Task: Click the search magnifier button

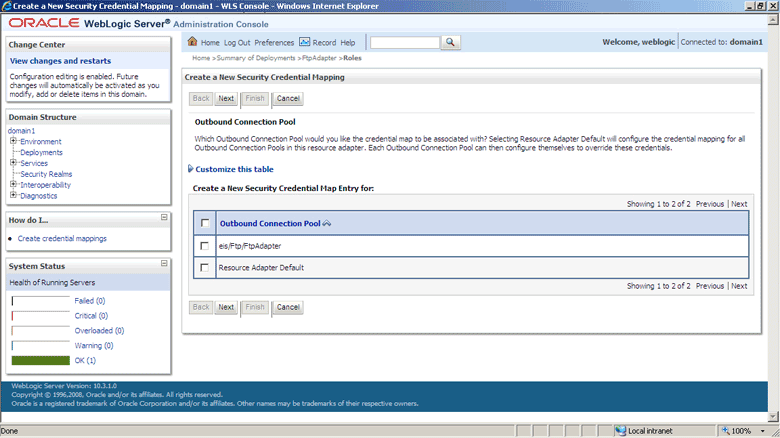Action: (450, 42)
